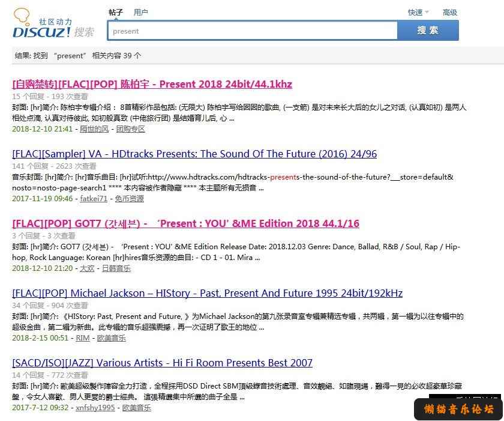Focus the search box containing present
The image size is (504, 421).
click(253, 31)
